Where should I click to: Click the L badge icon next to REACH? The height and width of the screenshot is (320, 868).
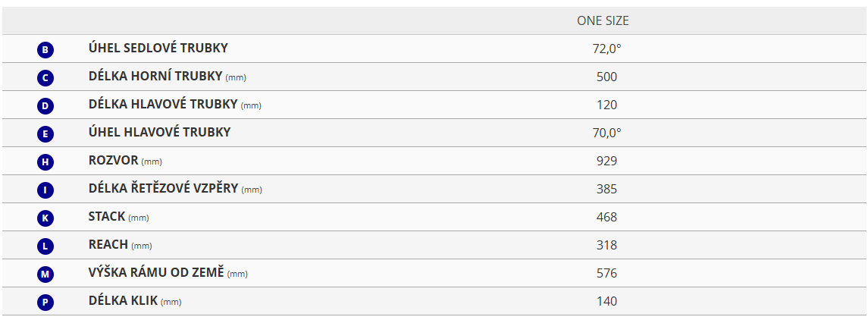click(x=45, y=246)
